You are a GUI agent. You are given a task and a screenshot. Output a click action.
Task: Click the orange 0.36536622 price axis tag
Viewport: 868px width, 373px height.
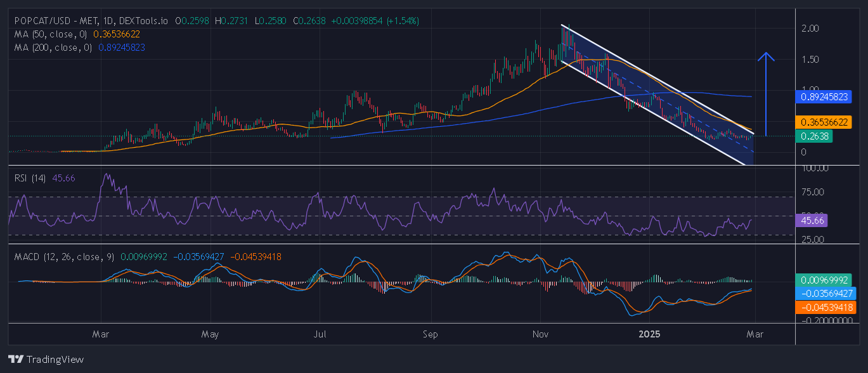coord(822,122)
